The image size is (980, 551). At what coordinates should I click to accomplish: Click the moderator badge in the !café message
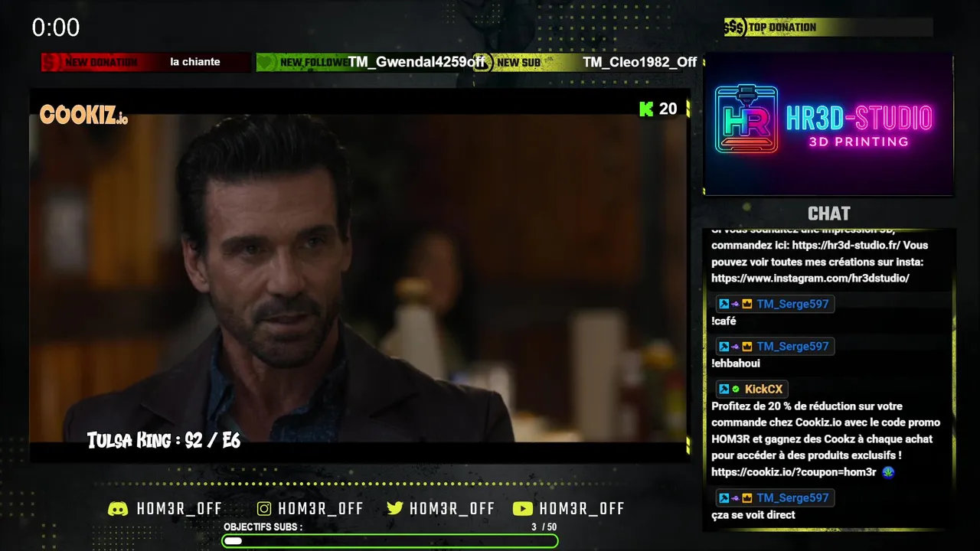724,304
